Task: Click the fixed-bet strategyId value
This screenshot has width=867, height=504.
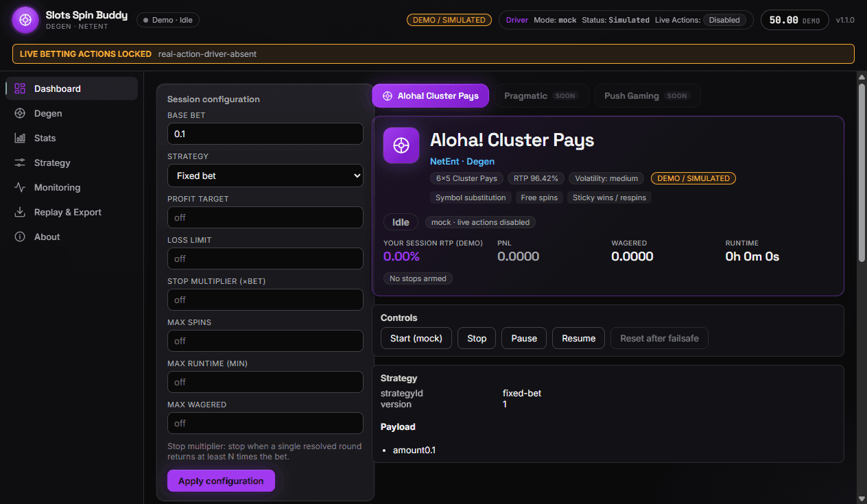Action: (522, 394)
